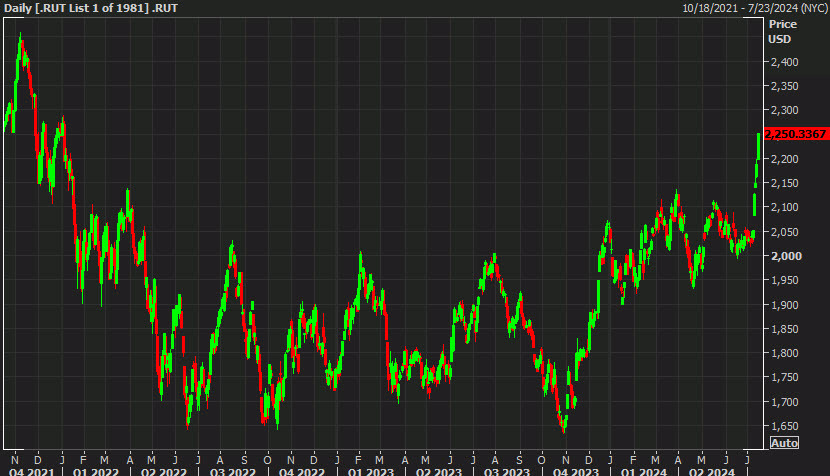Select the 1,750 price axis label

[784, 378]
